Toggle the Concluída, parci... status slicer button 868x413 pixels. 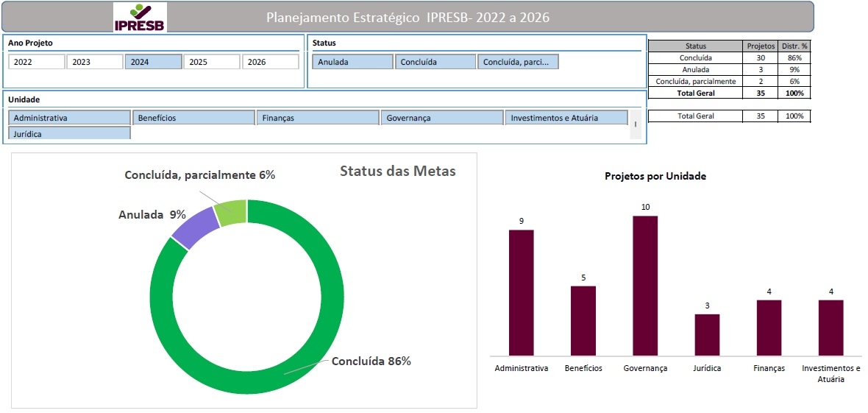[518, 62]
